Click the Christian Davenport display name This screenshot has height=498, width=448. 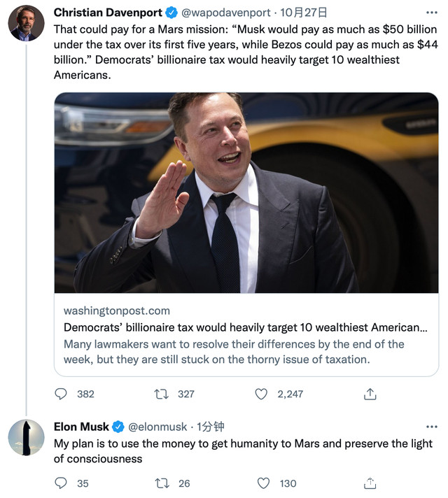107,13
